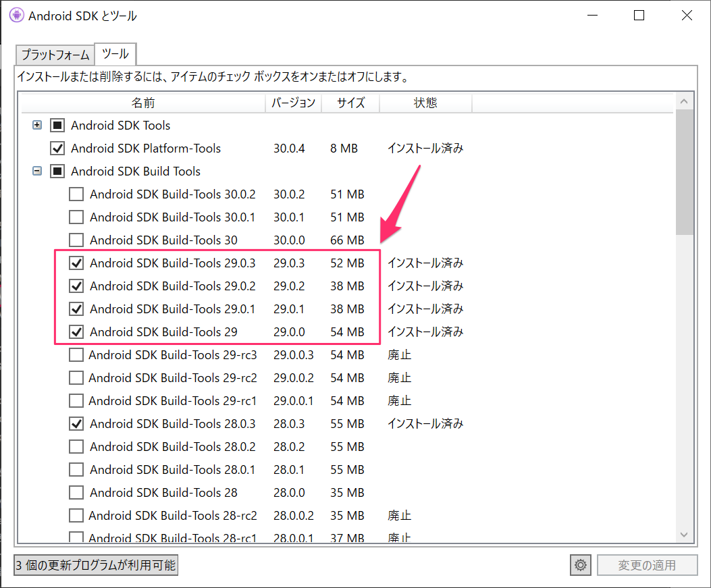
Task: Select the Android SDK Build-Tools 28.0.3 label
Action: pyautogui.click(x=172, y=423)
